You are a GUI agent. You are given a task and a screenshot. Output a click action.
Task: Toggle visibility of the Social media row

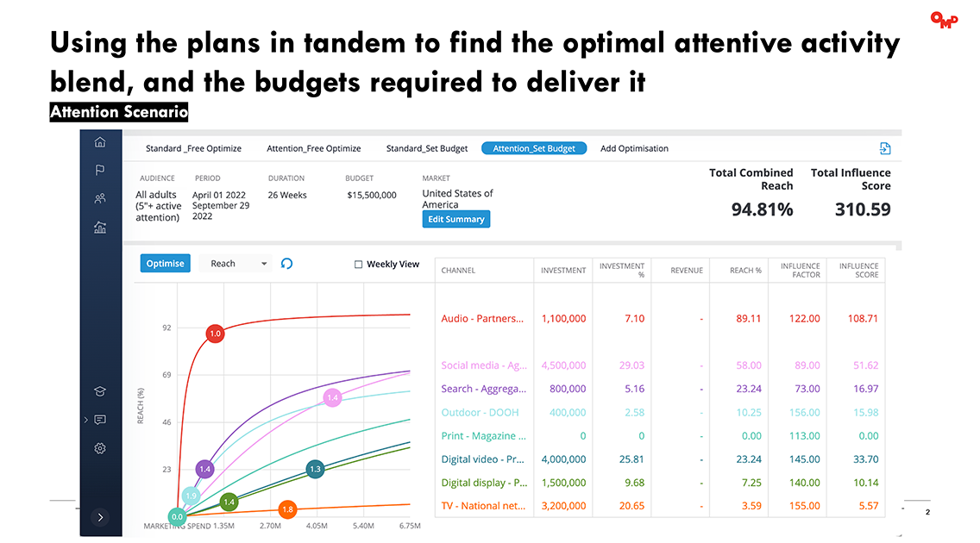[x=484, y=365]
